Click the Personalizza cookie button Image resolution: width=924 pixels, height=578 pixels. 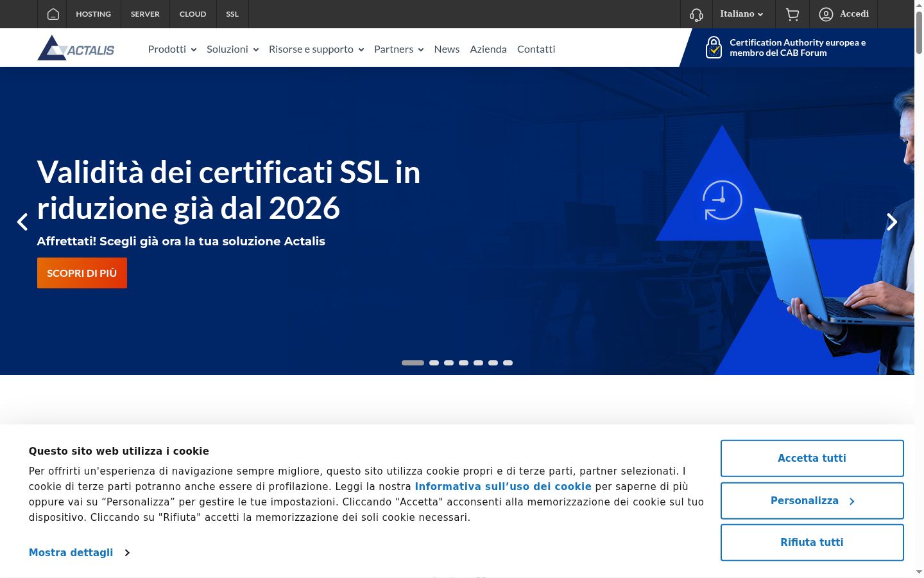812,500
